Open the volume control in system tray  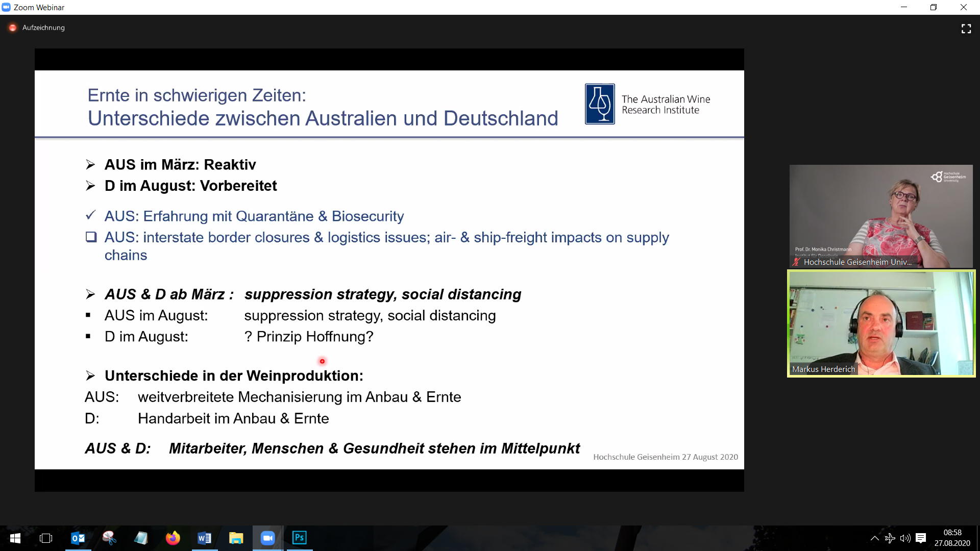(x=905, y=538)
